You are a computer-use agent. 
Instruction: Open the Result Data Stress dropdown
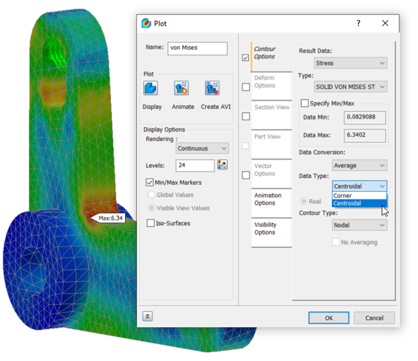coord(351,63)
